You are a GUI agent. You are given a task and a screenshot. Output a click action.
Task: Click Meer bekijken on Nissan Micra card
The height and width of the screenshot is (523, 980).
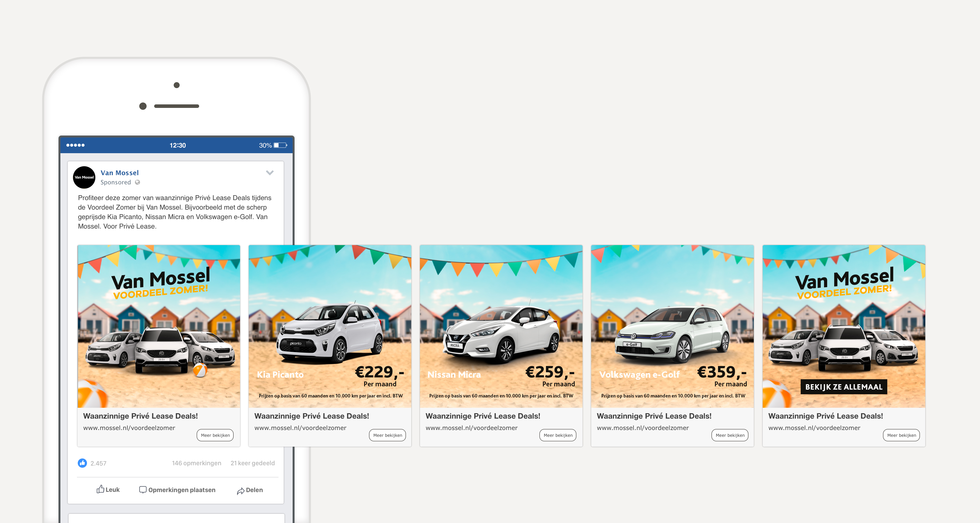click(x=558, y=435)
